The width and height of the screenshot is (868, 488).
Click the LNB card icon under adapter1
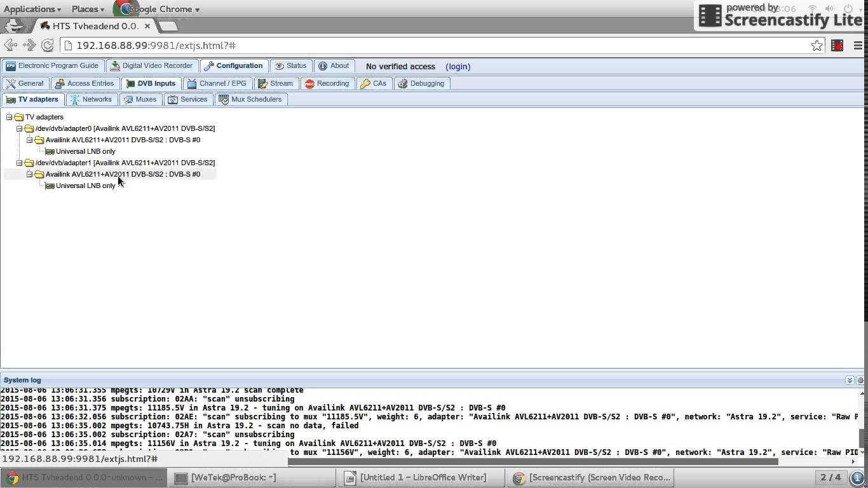coord(50,186)
